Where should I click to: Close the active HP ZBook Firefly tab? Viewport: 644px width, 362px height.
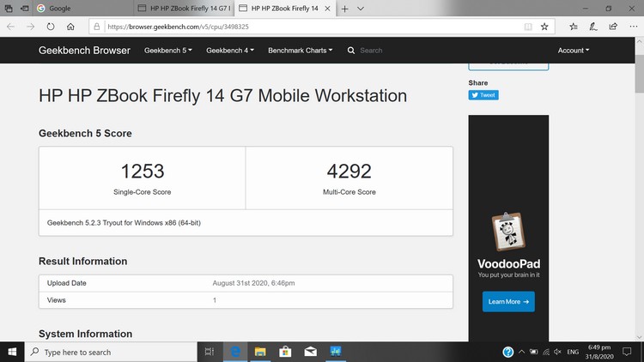pyautogui.click(x=327, y=9)
